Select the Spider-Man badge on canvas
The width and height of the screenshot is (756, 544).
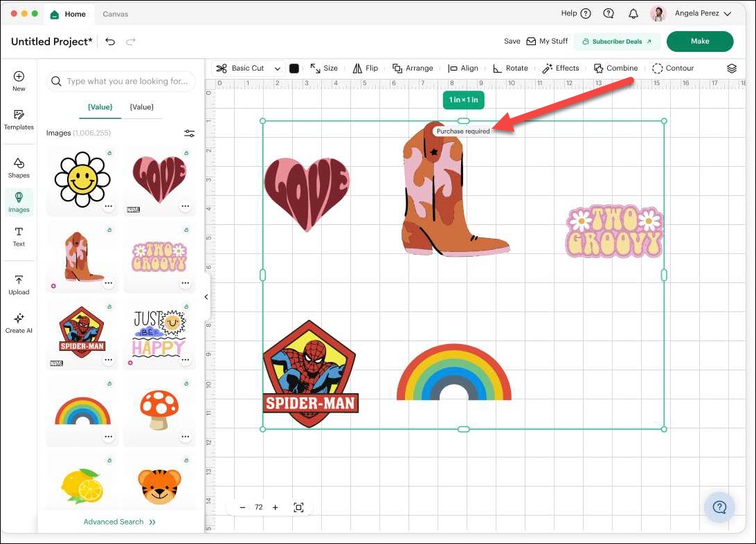[x=310, y=374]
